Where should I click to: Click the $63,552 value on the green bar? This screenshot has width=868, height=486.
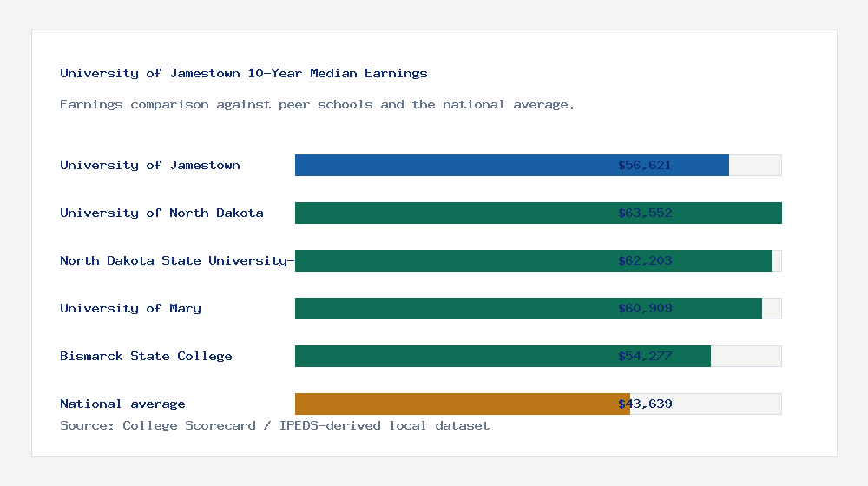click(x=645, y=213)
